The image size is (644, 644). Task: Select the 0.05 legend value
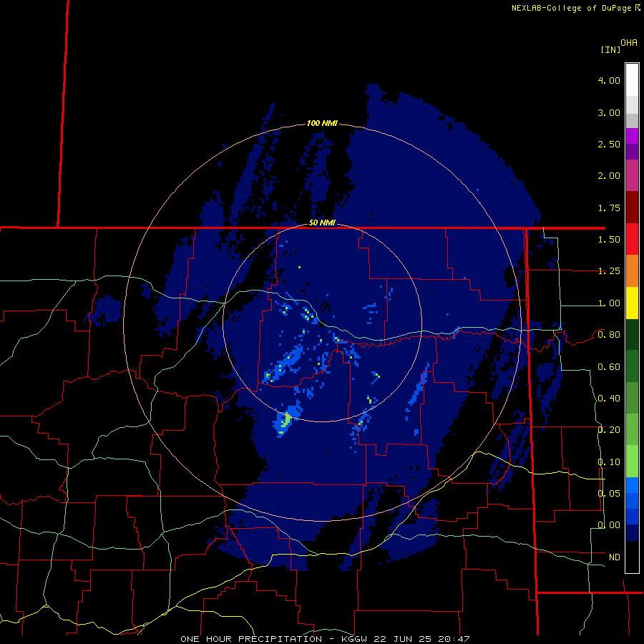(609, 493)
